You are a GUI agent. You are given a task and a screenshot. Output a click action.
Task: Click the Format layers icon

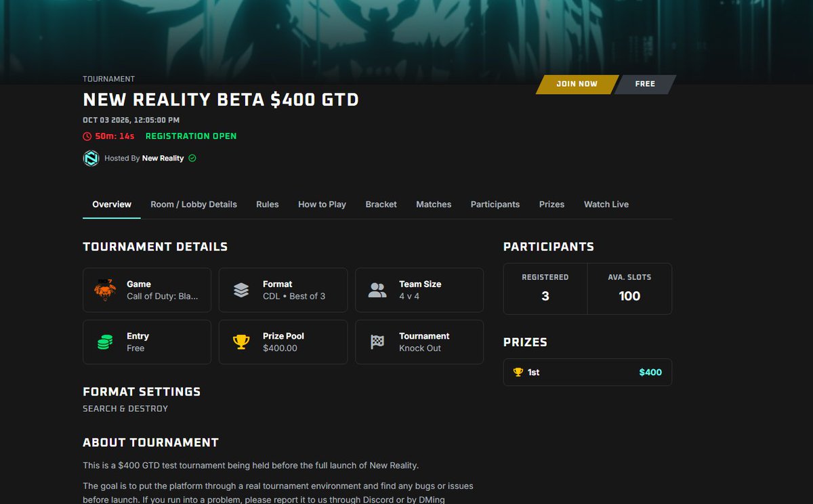(x=241, y=290)
